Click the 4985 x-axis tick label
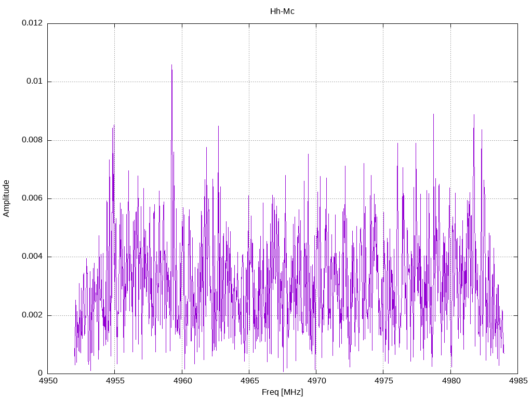The width and height of the screenshot is (532, 399). (x=518, y=381)
